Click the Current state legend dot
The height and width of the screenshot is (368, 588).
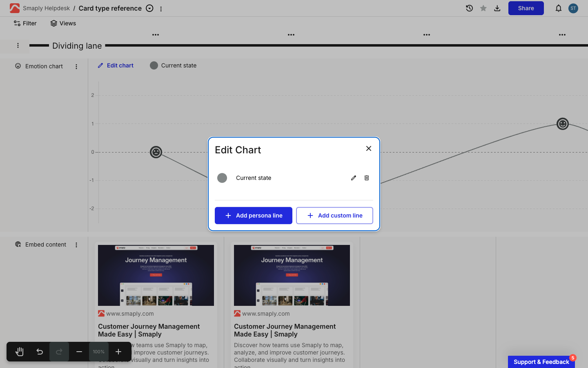pyautogui.click(x=154, y=65)
